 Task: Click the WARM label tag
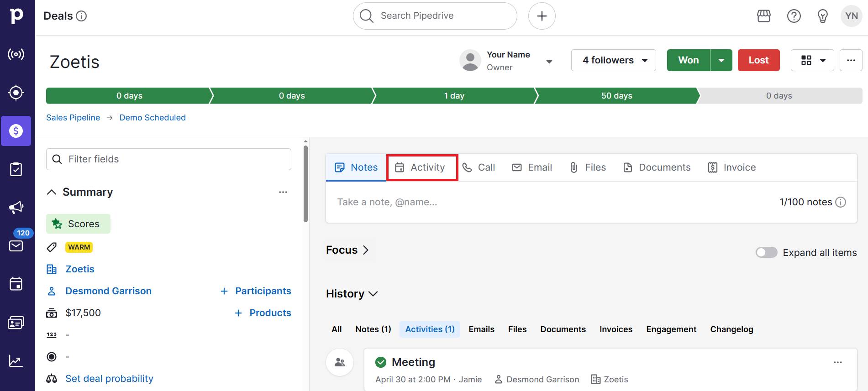(79, 247)
